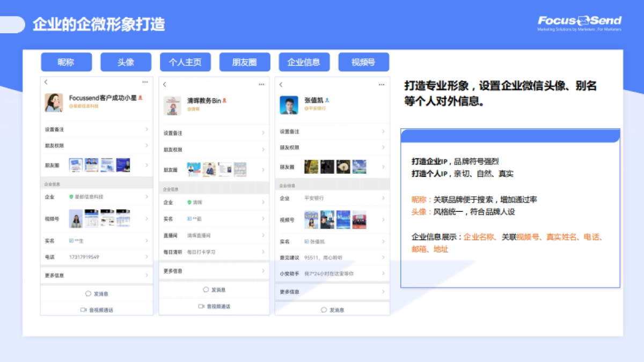Open a 视频号 video thumbnail on 张值凯 profile
This screenshot has width=644, height=362.
click(x=311, y=219)
